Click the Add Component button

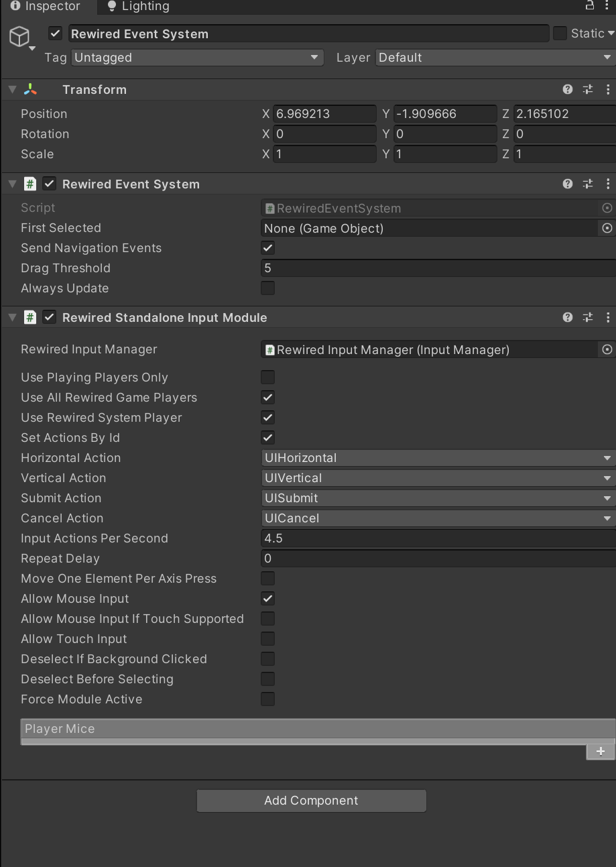point(311,801)
